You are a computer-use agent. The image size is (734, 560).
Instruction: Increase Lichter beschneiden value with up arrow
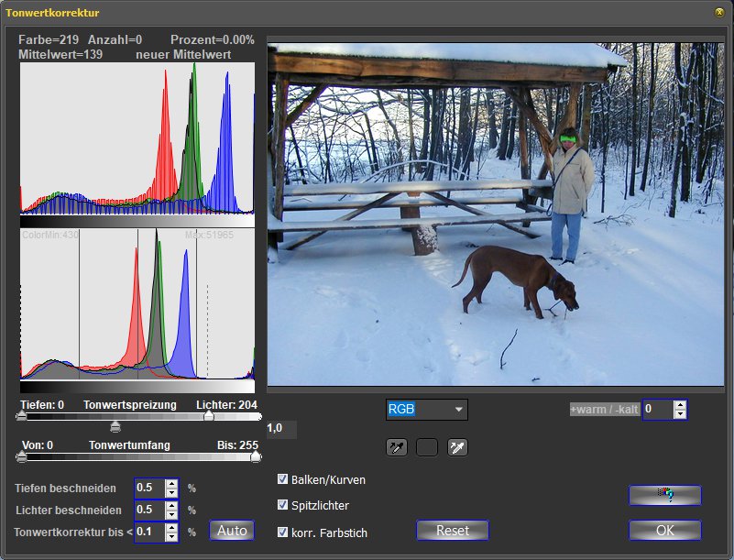171,505
